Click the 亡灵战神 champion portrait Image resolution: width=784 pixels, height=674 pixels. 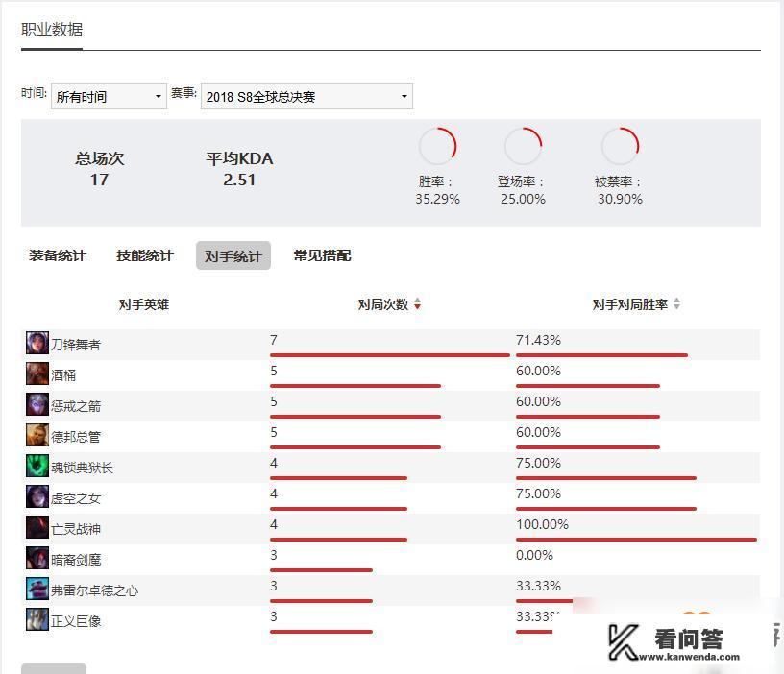click(36, 526)
